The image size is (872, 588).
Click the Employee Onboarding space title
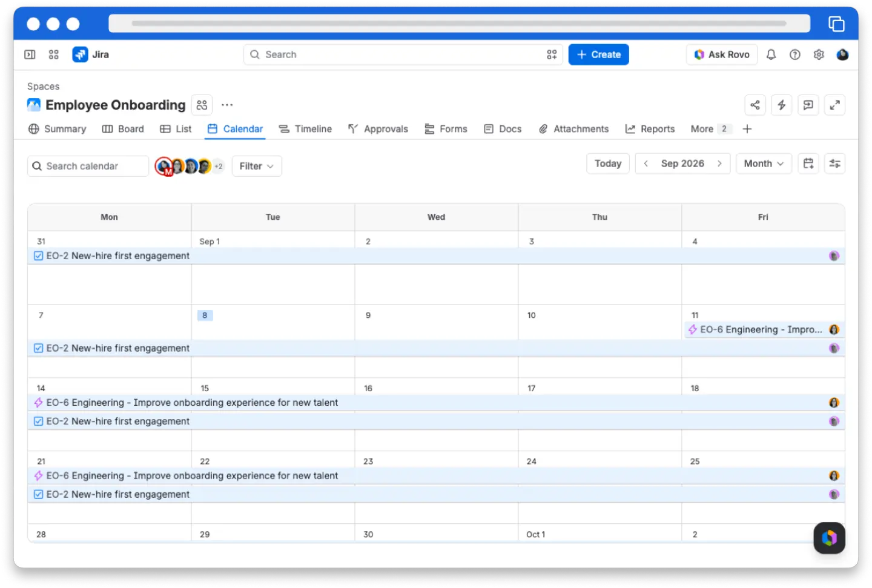tap(115, 105)
